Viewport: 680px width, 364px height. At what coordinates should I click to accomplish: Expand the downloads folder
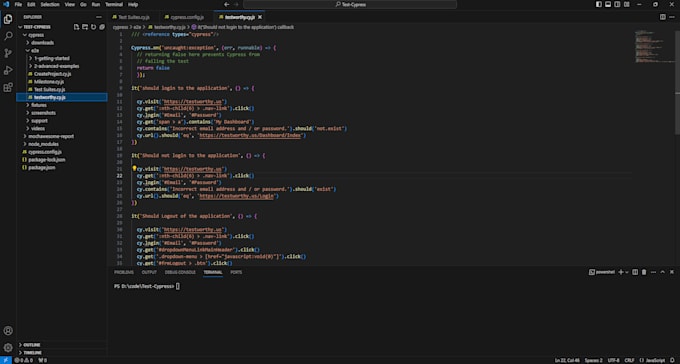[62, 43]
